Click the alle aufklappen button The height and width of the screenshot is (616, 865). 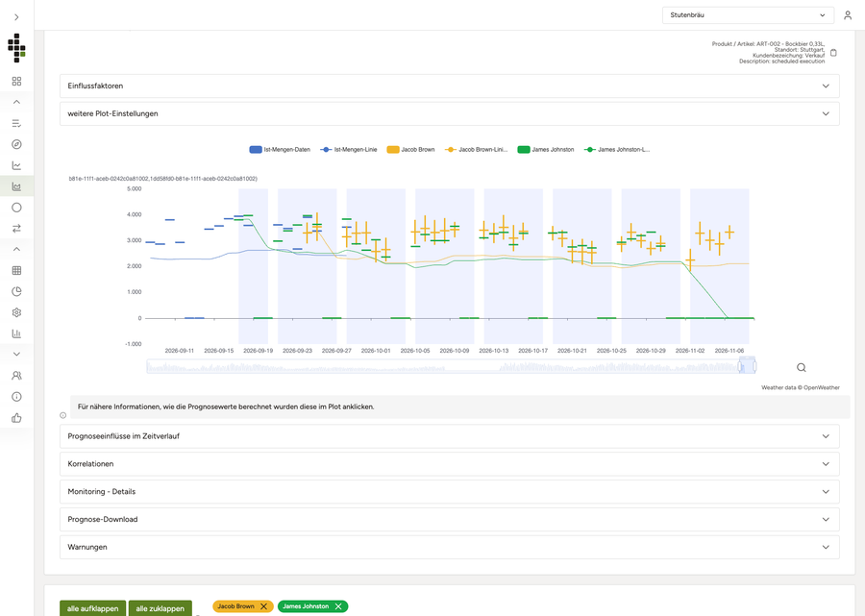pos(92,608)
